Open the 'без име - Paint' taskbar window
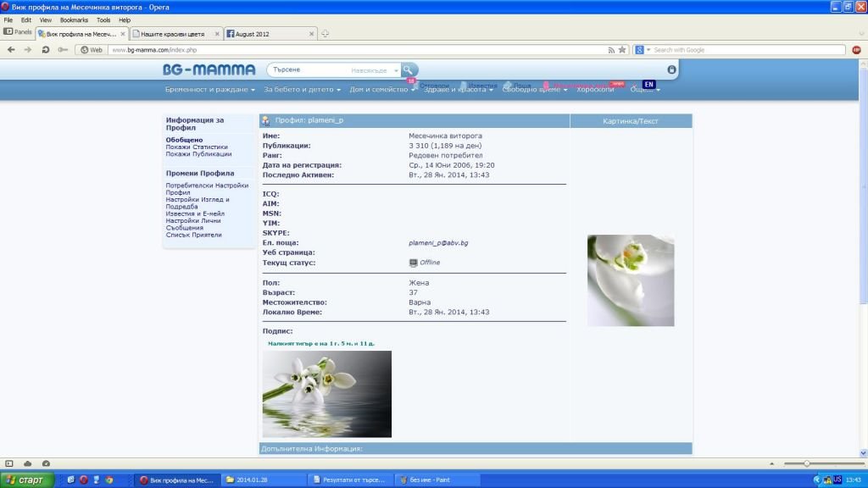Viewport: 868px width, 488px height. point(437,480)
